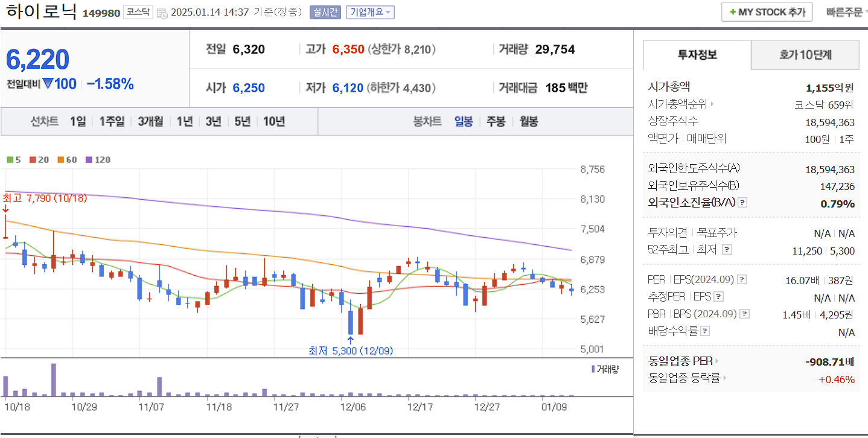Enable the 실시간 real-time quote toggle
868x438 pixels.
point(327,12)
